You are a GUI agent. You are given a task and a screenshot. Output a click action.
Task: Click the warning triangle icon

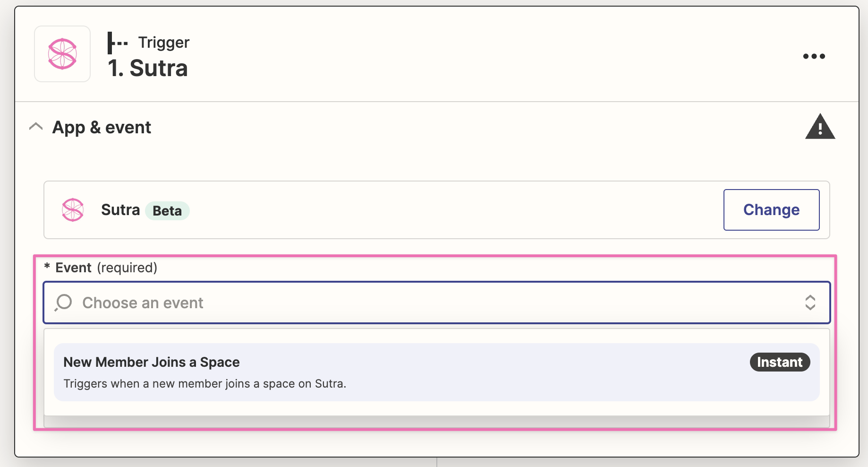(x=820, y=127)
